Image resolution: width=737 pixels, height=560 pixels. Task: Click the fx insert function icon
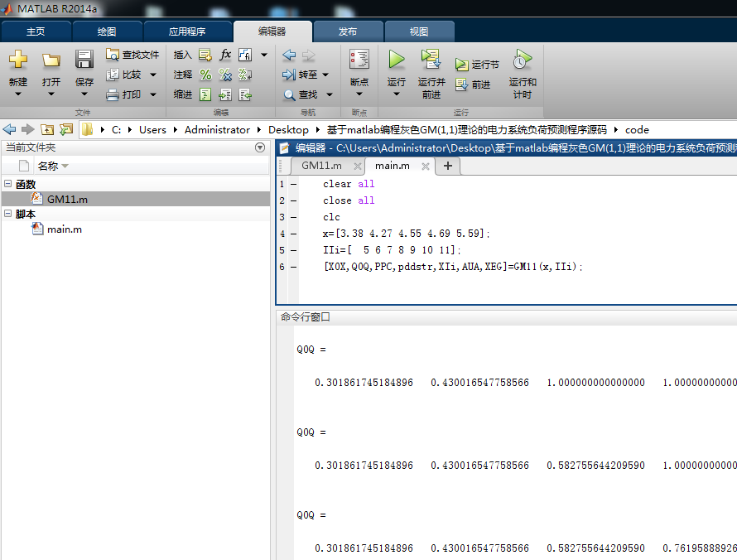[x=225, y=55]
